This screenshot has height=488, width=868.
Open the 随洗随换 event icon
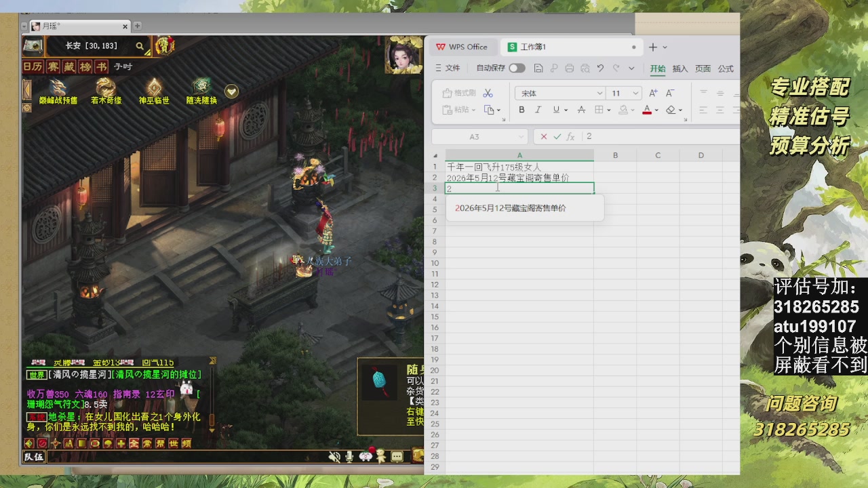201,91
